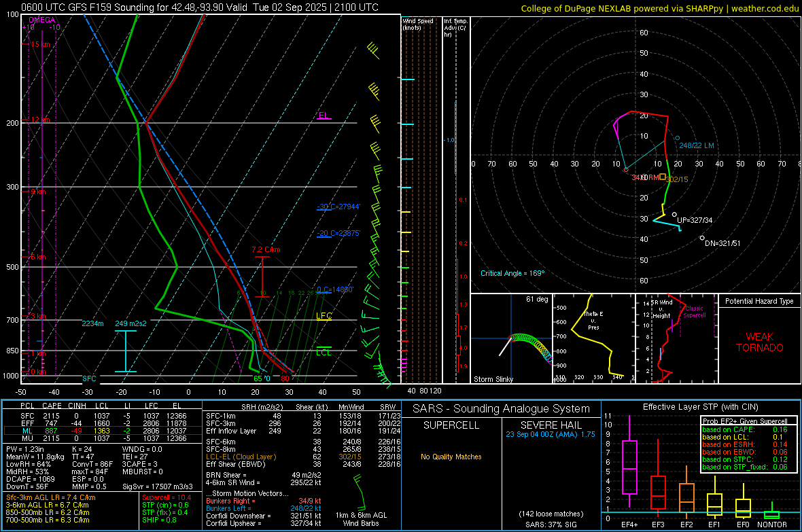The height and width of the screenshot is (532, 802).
Task: Click the Critical Angle = 169° text
Action: click(512, 274)
